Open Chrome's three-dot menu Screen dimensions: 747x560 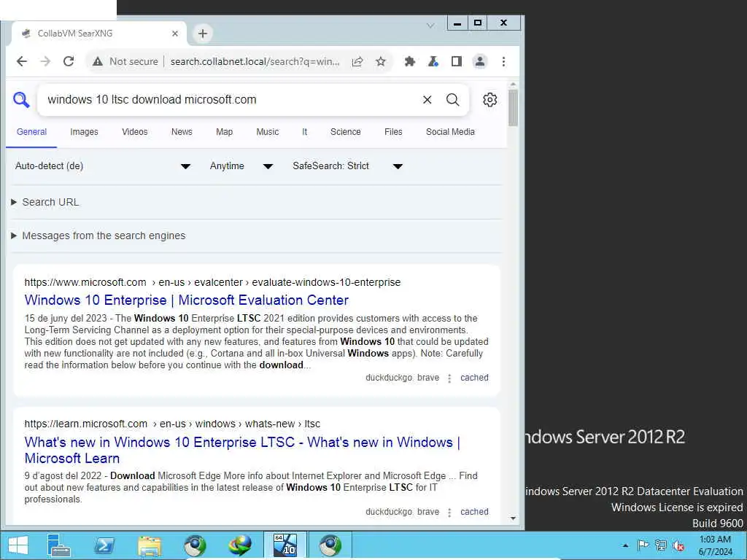coord(503,61)
